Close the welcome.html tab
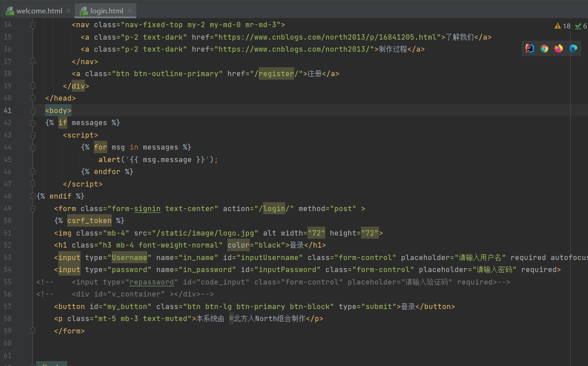 point(68,11)
